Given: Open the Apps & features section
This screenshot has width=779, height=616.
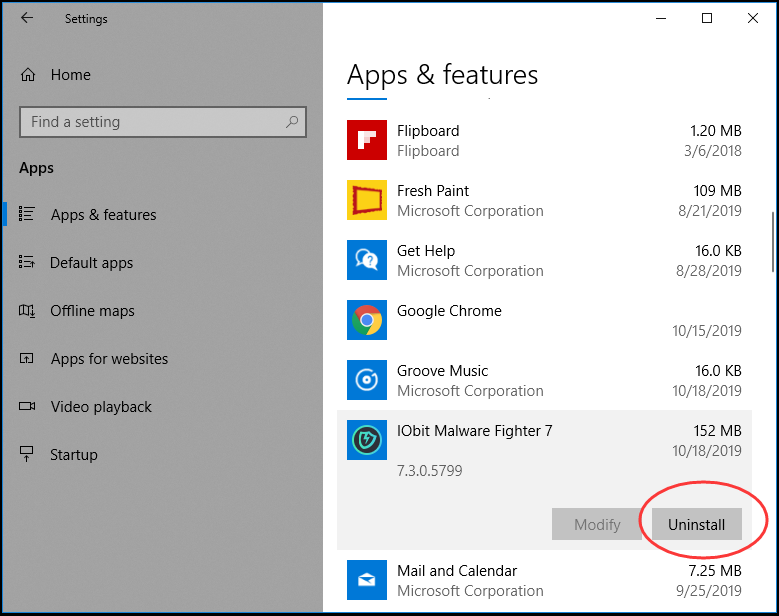Looking at the screenshot, I should [103, 215].
